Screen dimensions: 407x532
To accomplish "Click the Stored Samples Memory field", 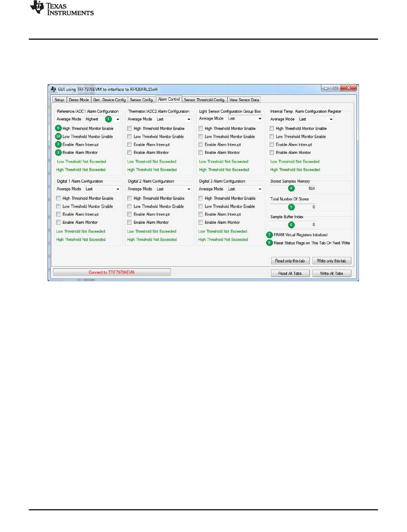I will click(x=293, y=188).
